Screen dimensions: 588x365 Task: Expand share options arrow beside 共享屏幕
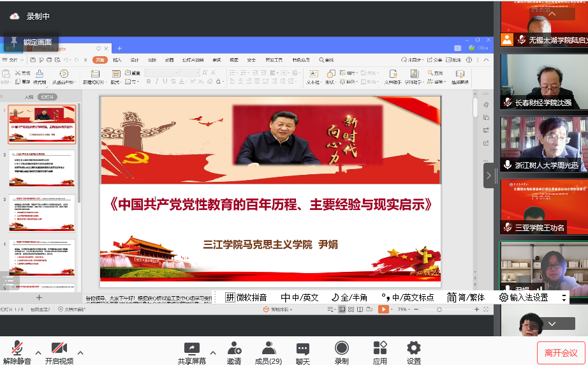tap(212, 352)
